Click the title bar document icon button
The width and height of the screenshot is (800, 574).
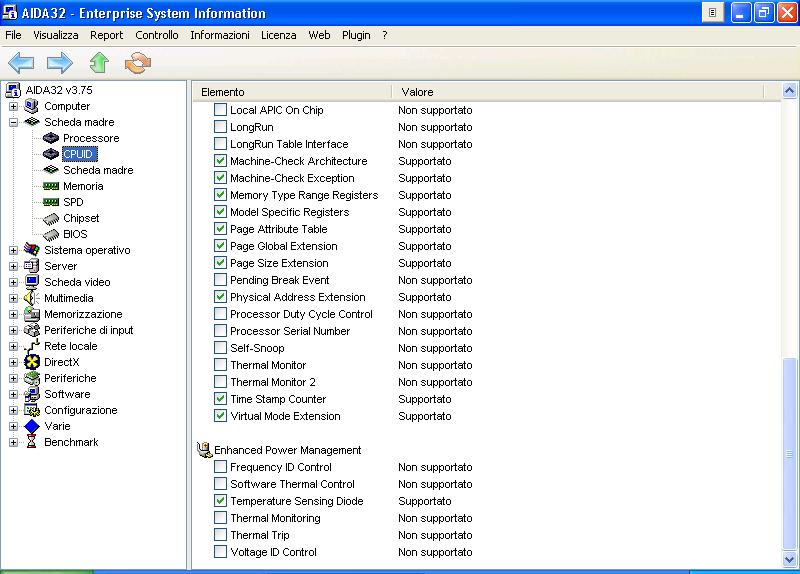pyautogui.click(x=713, y=13)
